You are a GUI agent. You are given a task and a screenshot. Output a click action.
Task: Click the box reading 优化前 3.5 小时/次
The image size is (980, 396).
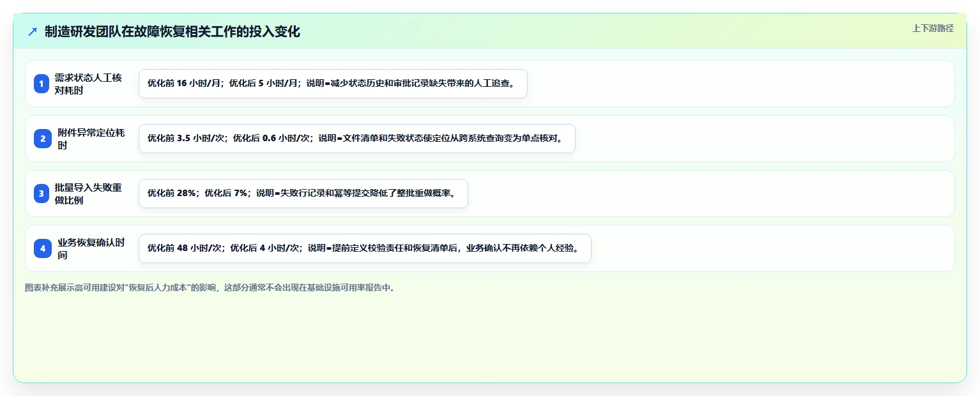(x=357, y=139)
